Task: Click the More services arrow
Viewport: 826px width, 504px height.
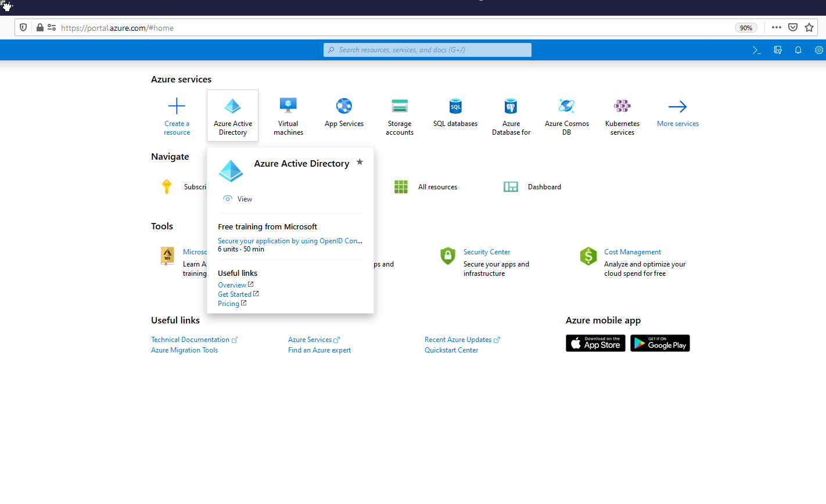Action: (x=677, y=106)
